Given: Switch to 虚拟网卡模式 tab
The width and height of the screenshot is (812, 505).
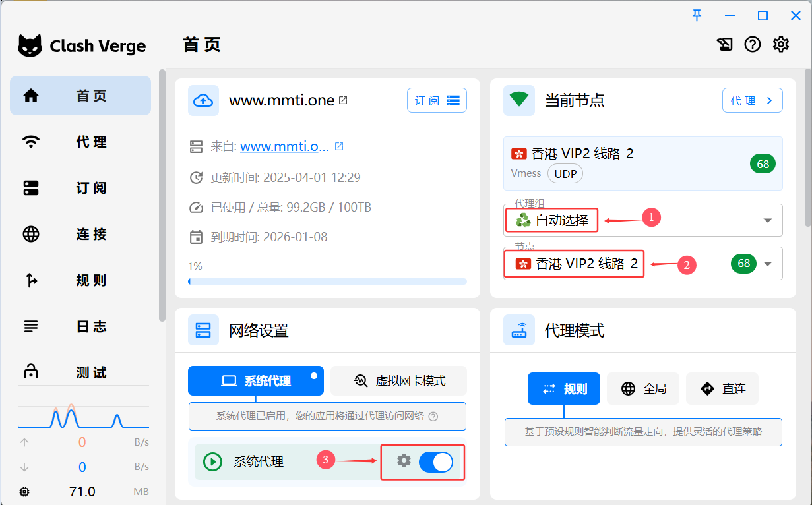Looking at the screenshot, I should tap(399, 381).
